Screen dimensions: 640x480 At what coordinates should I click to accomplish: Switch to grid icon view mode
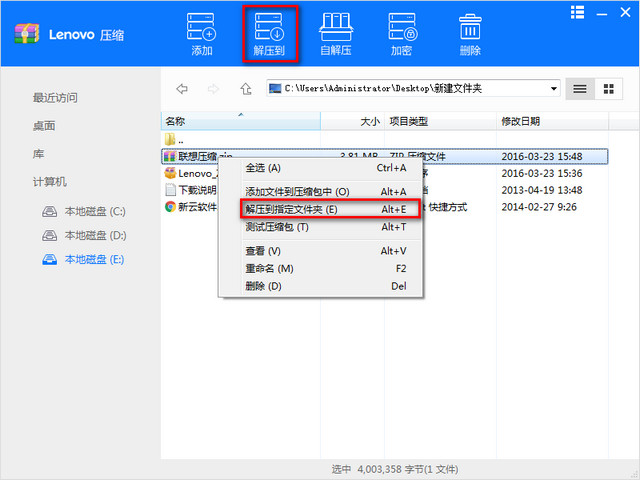click(x=609, y=89)
